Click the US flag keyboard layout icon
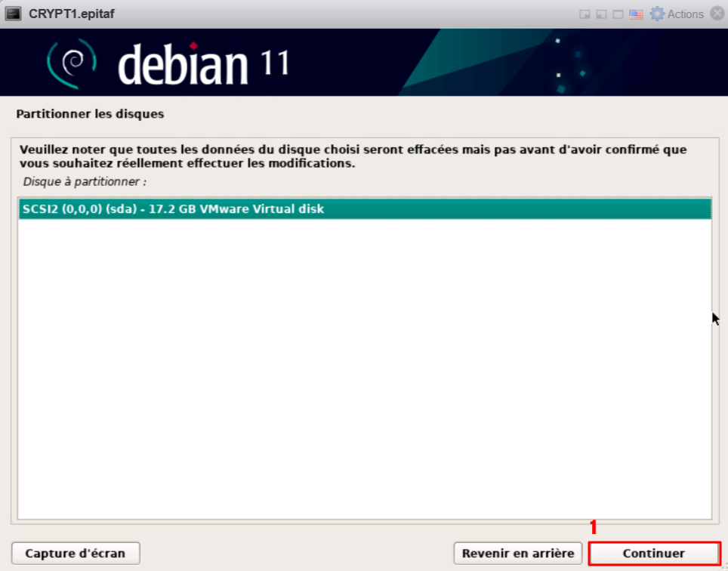Viewport: 728px width, 571px height. click(x=636, y=14)
